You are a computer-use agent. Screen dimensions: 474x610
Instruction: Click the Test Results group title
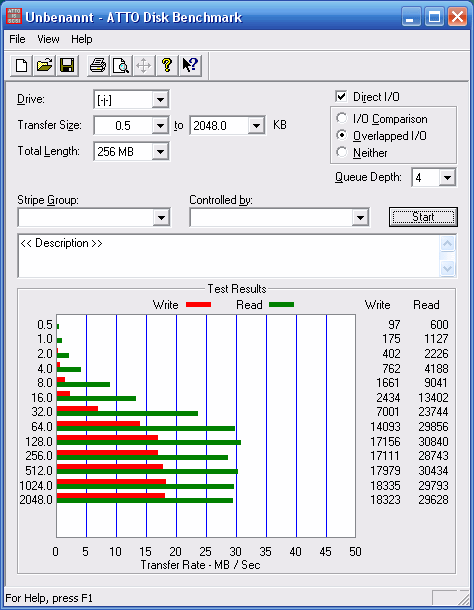point(237,289)
